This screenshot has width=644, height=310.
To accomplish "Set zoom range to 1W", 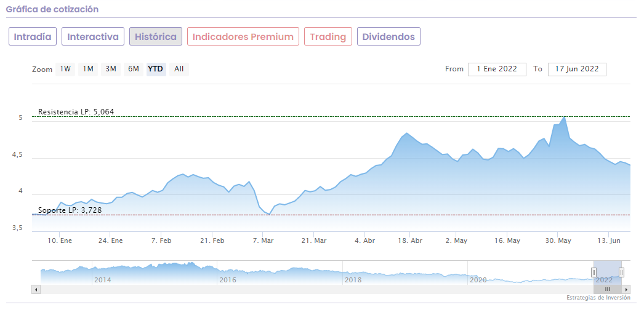I will (x=65, y=69).
